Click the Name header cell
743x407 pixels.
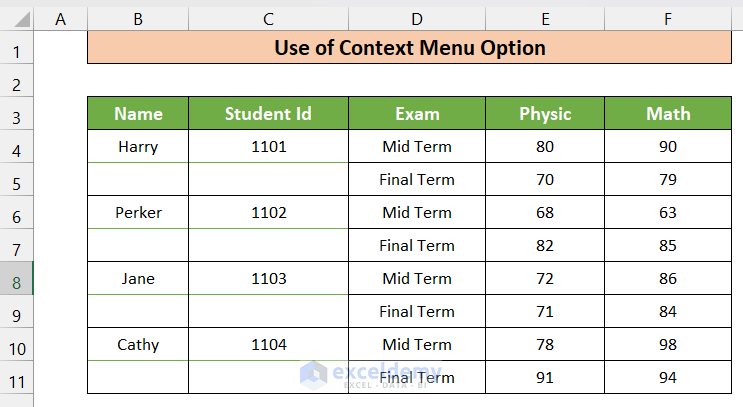tap(138, 114)
